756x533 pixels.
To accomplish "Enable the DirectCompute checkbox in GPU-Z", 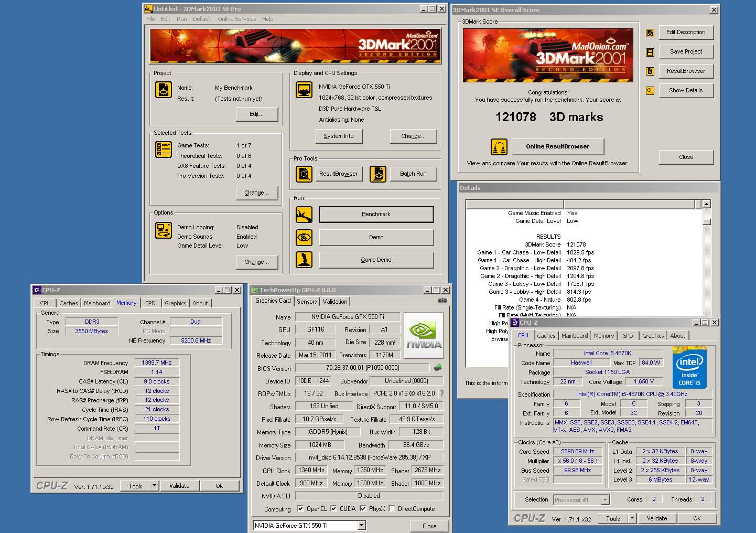I will pyautogui.click(x=392, y=508).
